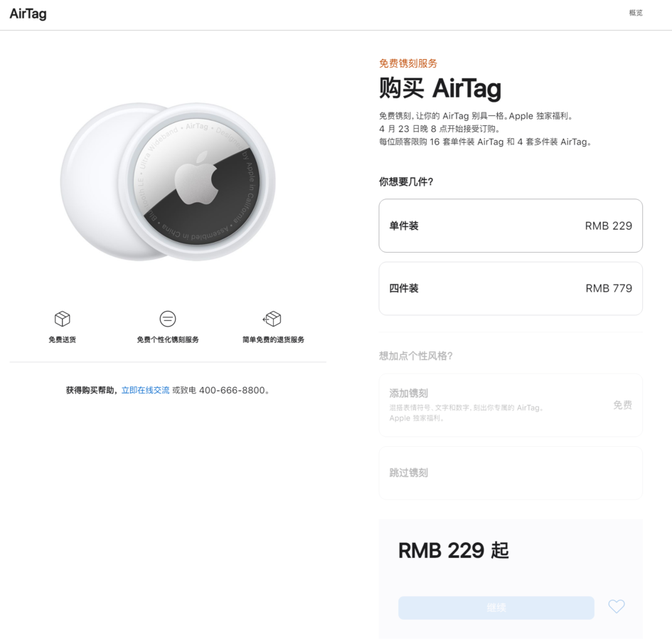Click the RMB 779 price on the four-pack
This screenshot has width=672, height=644.
point(608,288)
